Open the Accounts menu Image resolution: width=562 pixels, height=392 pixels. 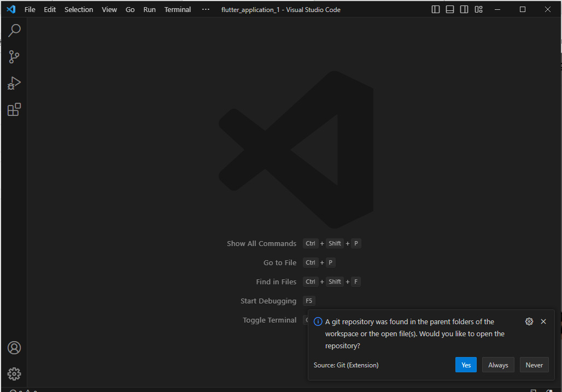tap(14, 348)
